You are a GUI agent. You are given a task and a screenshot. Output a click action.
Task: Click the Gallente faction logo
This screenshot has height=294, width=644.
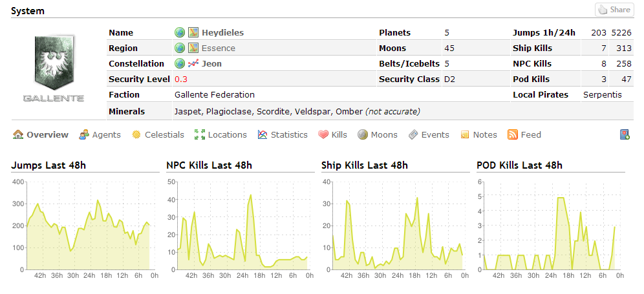click(54, 68)
